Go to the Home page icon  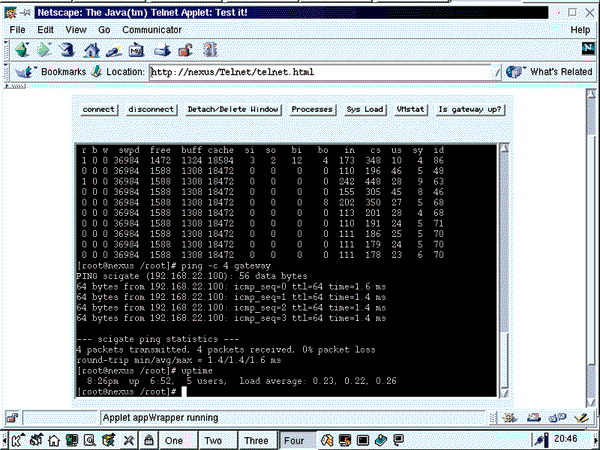point(91,49)
